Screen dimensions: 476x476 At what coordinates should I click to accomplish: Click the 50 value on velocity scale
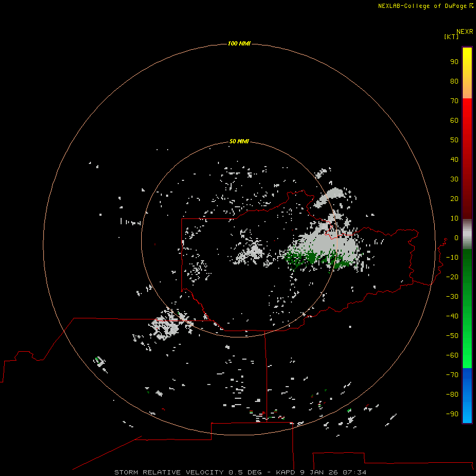(454, 140)
